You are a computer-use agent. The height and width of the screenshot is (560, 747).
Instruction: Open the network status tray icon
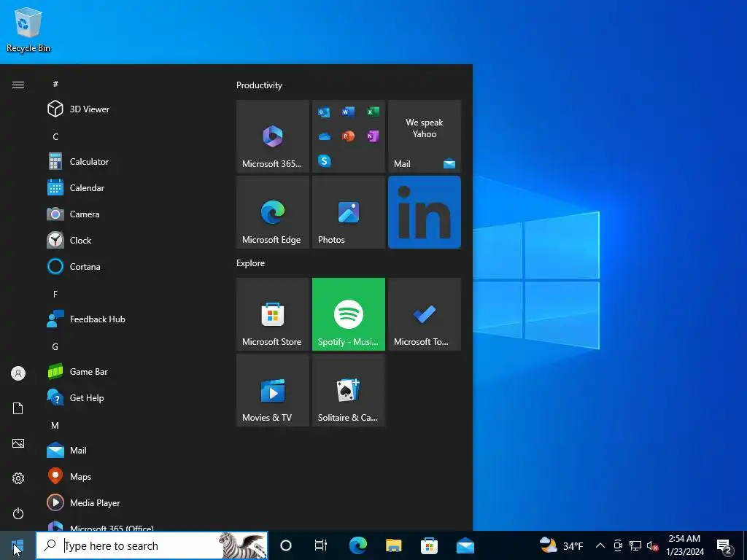(635, 545)
